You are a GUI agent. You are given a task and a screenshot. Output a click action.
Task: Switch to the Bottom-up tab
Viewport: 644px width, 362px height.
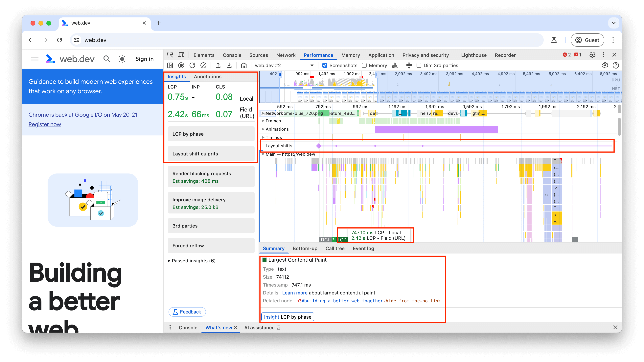304,248
